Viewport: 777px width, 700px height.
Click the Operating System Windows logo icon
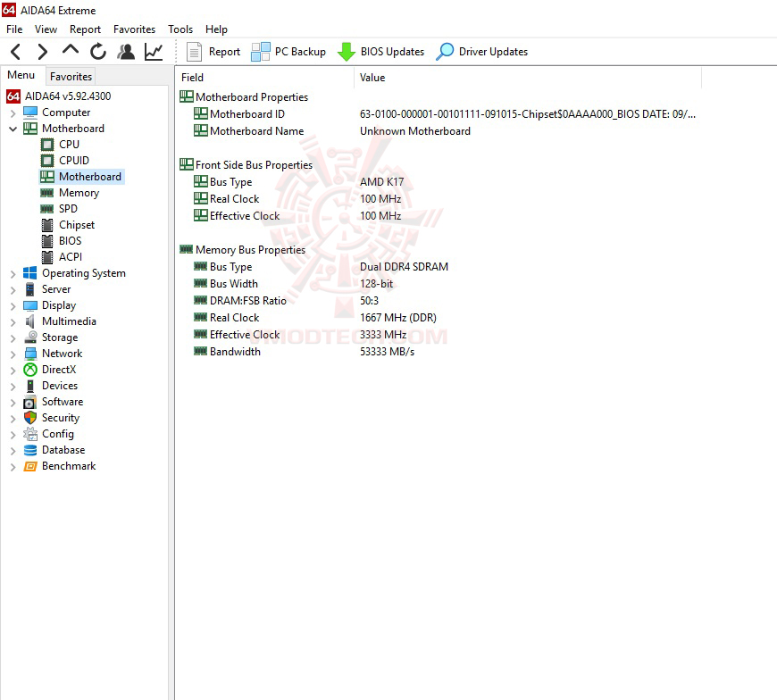pos(30,273)
